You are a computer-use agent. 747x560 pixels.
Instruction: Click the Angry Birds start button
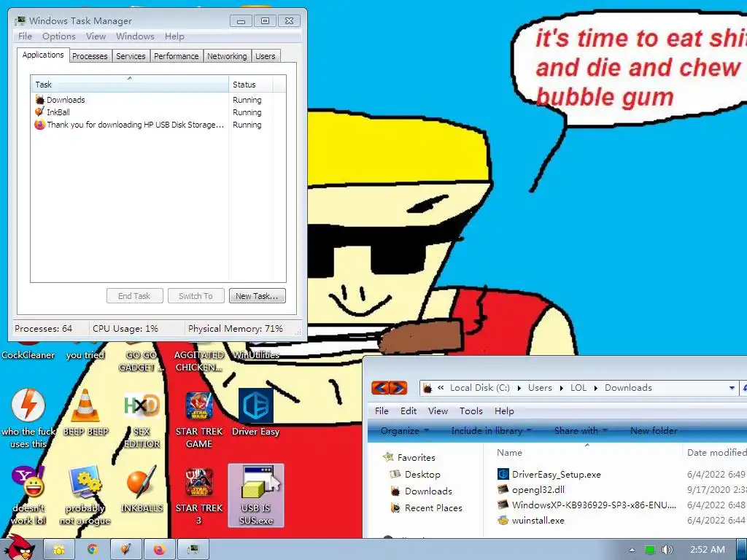point(19,548)
